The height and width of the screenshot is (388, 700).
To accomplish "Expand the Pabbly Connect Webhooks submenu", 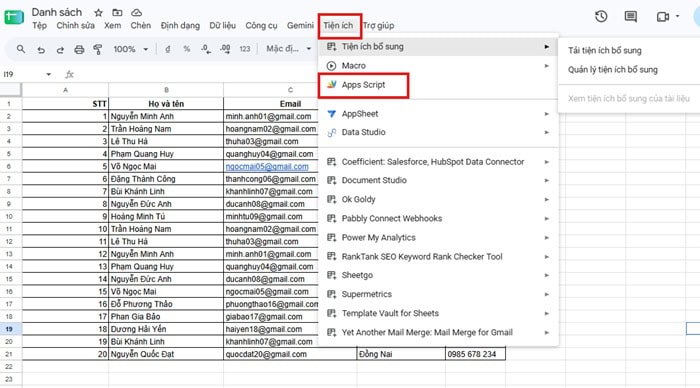I will pos(438,218).
